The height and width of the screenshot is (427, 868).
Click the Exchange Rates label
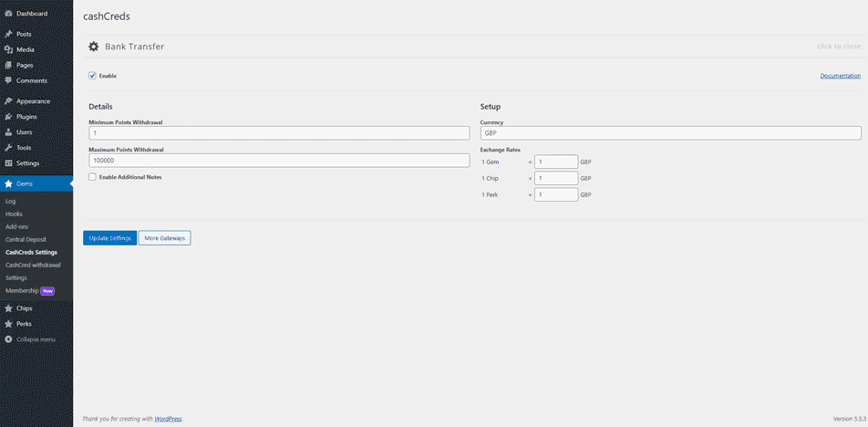click(501, 150)
